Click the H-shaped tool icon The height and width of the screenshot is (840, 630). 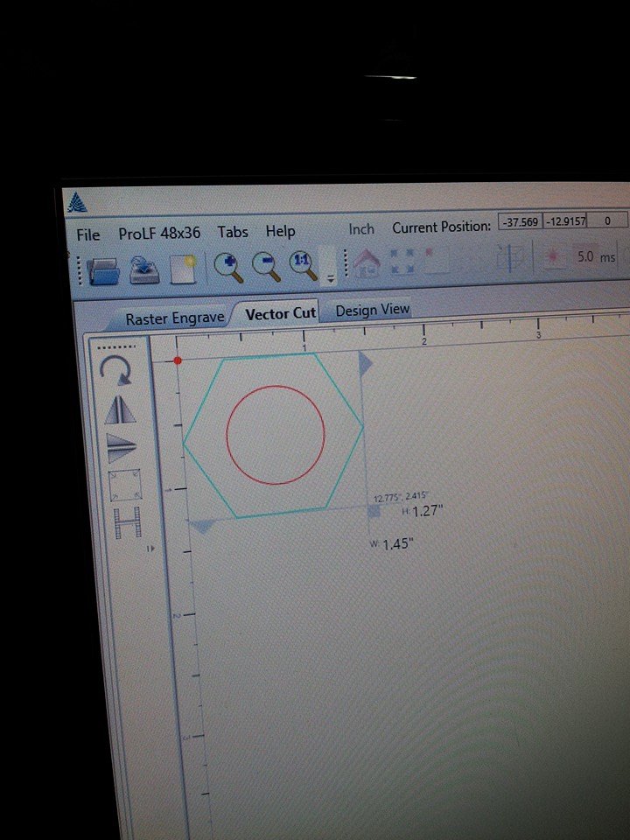pos(128,522)
